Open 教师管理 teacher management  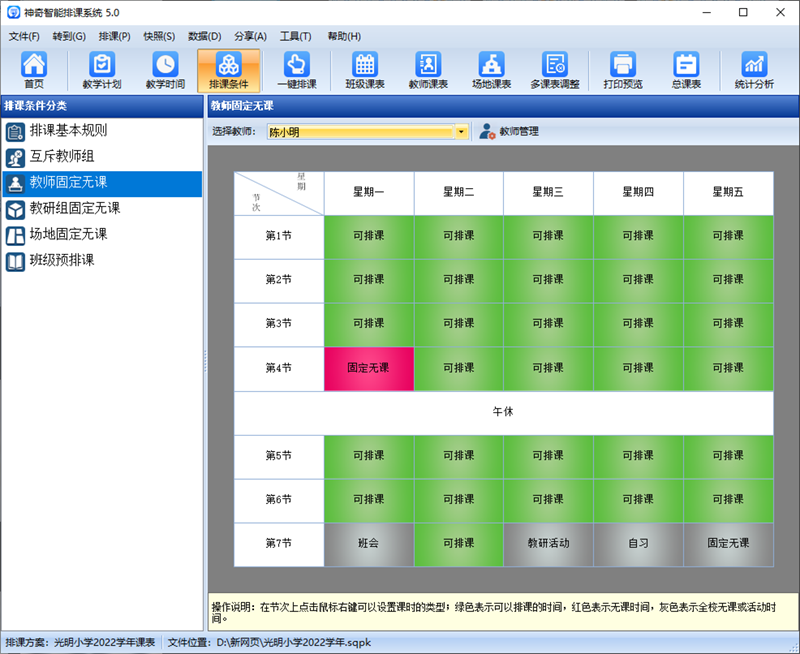(509, 132)
